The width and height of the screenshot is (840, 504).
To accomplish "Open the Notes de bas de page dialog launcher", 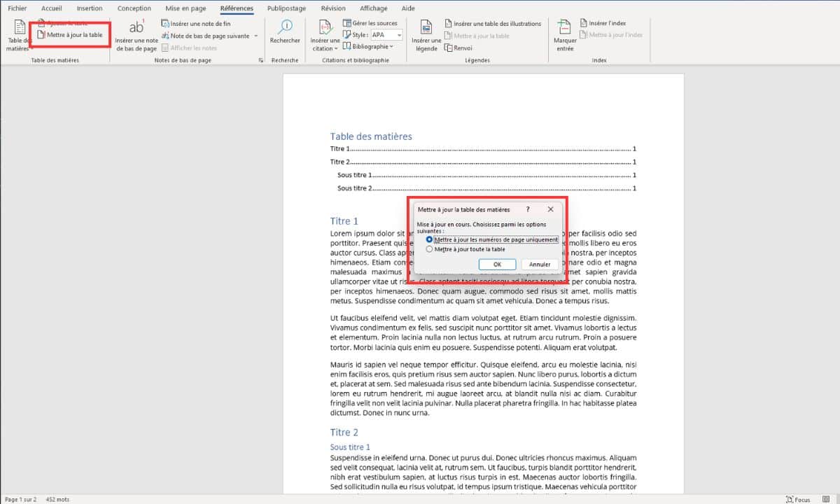I will click(x=261, y=61).
